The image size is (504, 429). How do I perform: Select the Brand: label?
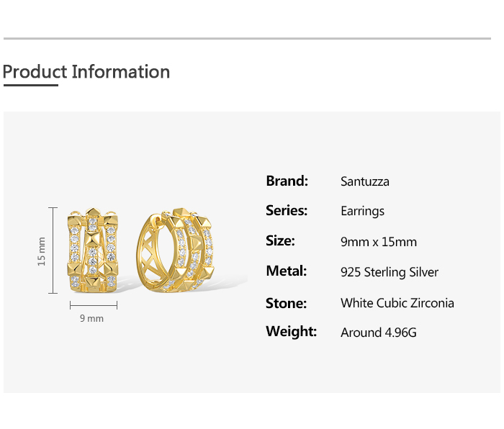point(287,181)
